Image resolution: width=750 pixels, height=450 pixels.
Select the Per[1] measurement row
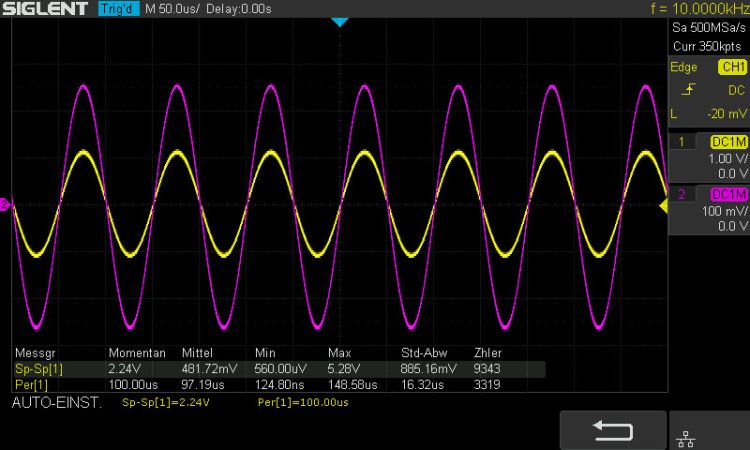click(30, 384)
